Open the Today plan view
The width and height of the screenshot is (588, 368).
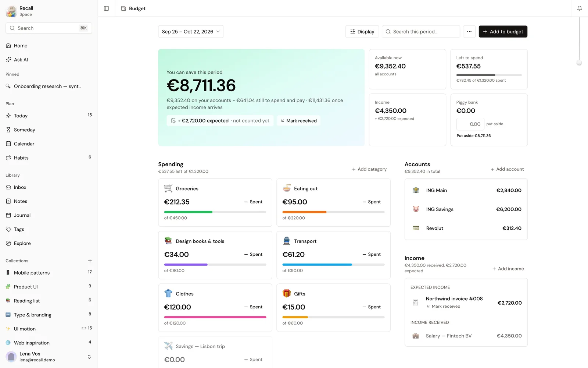coord(49,116)
